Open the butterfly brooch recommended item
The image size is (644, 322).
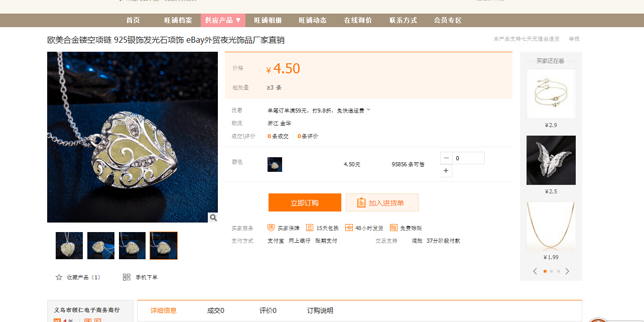tap(551, 160)
